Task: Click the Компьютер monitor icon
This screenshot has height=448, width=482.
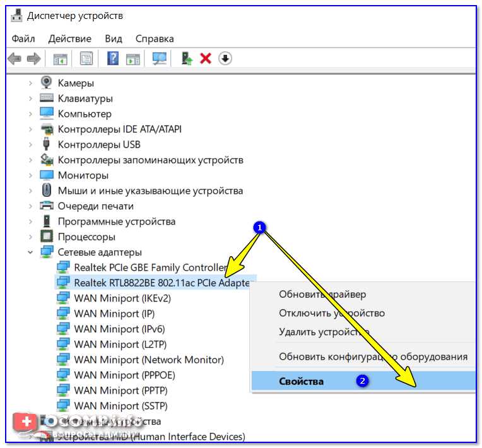Action: tap(47, 114)
